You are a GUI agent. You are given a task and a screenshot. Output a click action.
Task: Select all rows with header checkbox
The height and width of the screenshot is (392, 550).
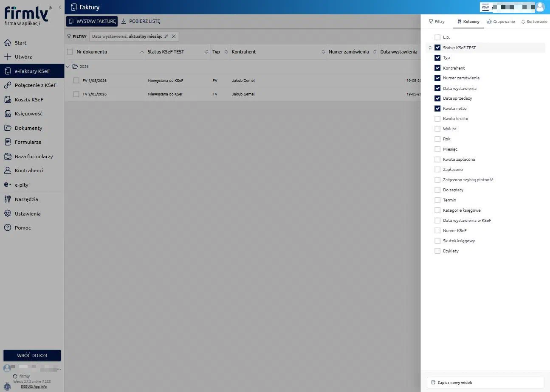tap(70, 52)
